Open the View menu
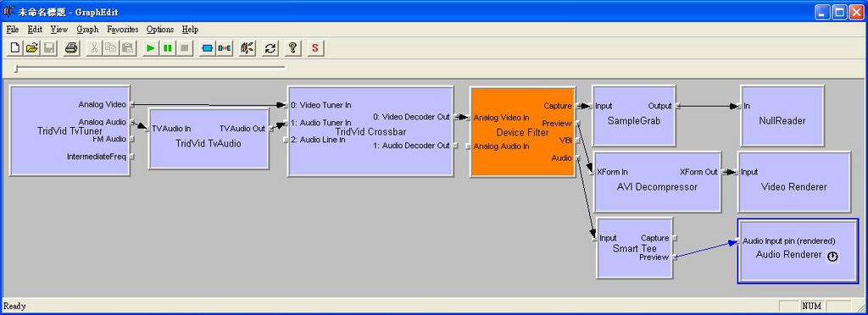This screenshot has width=868, height=315. (59, 30)
